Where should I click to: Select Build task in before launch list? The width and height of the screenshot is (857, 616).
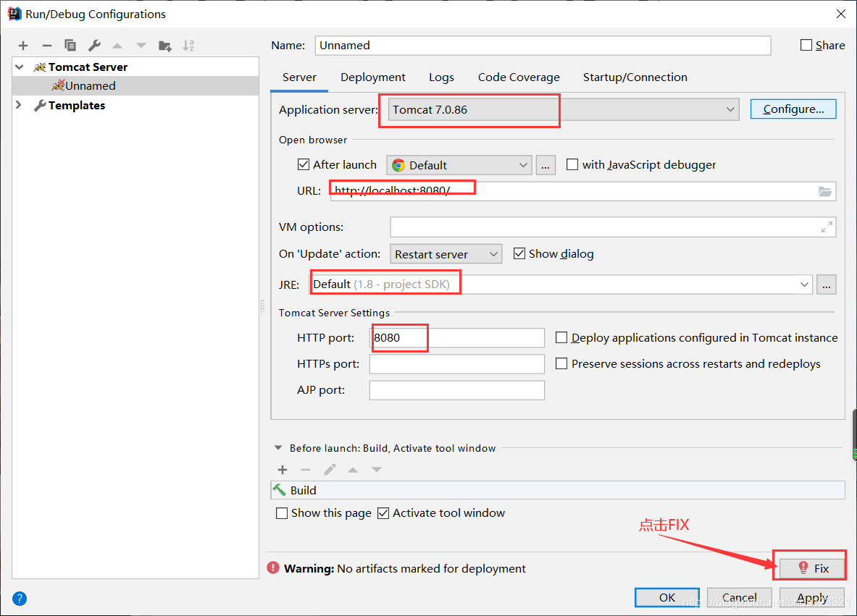pos(558,490)
